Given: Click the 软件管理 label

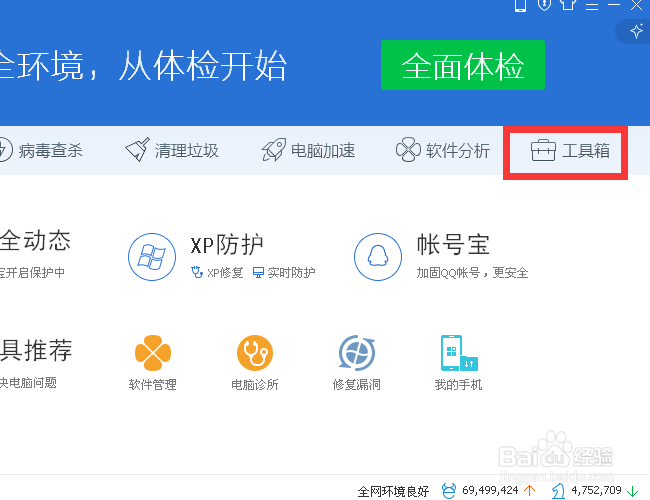Looking at the screenshot, I should (153, 385).
